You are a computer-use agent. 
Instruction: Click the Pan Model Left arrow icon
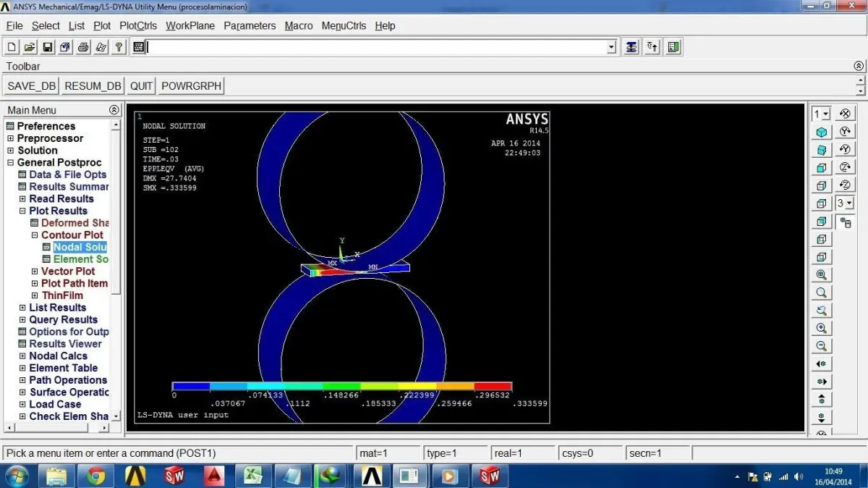click(821, 363)
